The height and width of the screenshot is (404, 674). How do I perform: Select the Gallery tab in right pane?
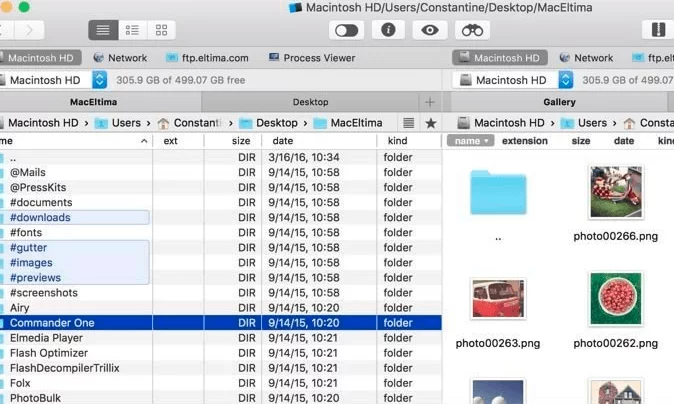(x=559, y=102)
